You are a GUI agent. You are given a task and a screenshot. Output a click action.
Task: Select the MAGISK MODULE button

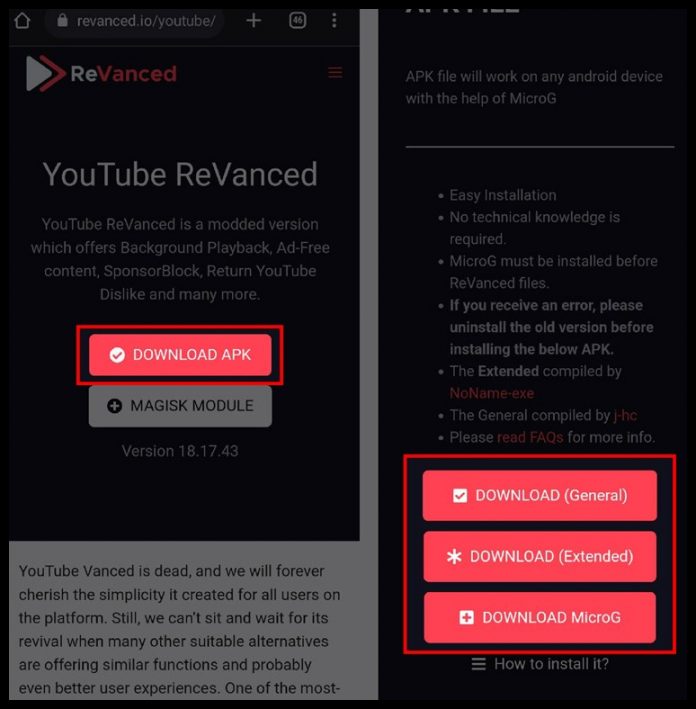point(180,406)
